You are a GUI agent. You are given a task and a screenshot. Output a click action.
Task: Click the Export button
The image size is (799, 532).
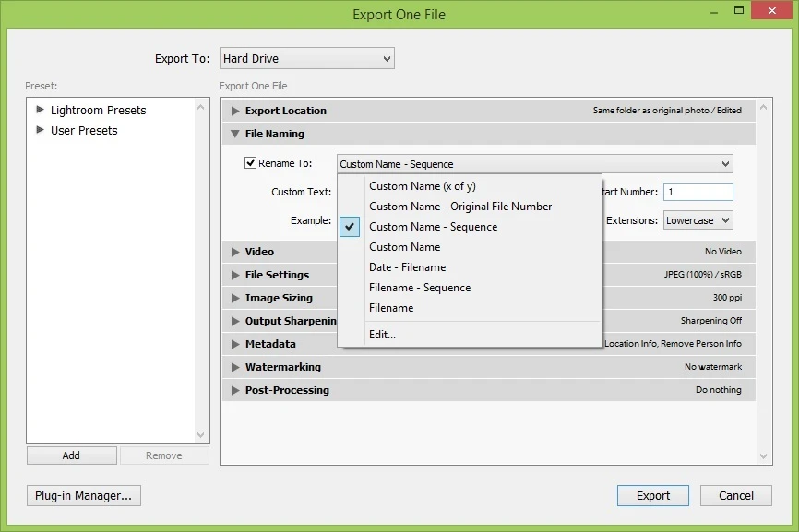pyautogui.click(x=652, y=495)
